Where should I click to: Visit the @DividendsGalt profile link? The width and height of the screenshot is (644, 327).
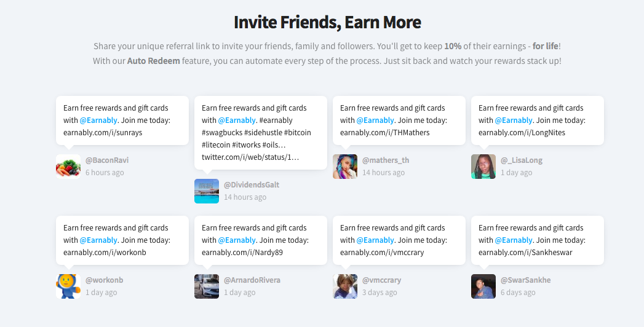252,185
